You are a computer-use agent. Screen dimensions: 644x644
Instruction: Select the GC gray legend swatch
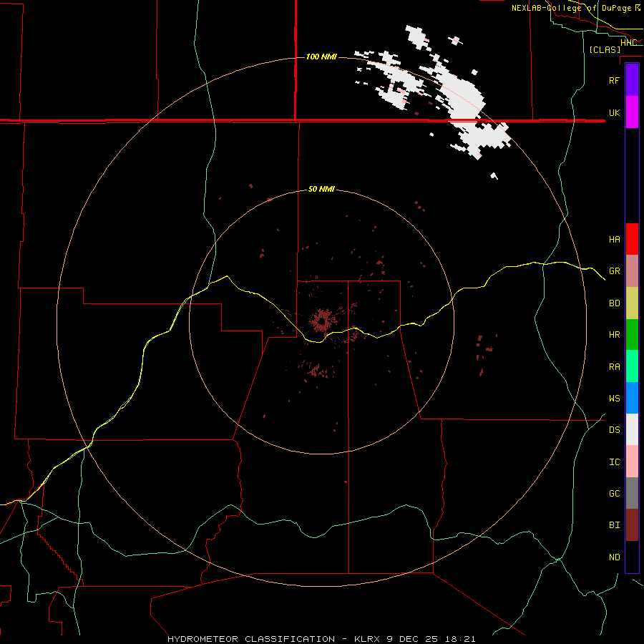point(632,493)
